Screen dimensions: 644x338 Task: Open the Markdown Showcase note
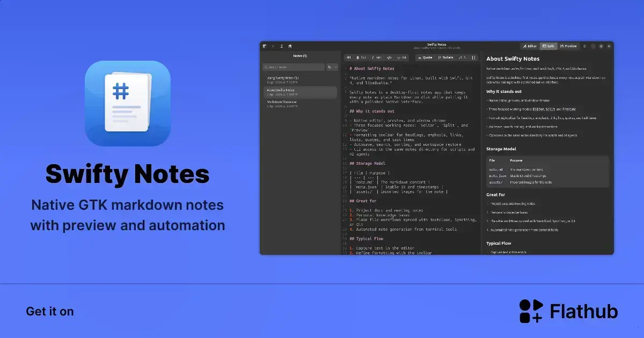tap(299, 104)
